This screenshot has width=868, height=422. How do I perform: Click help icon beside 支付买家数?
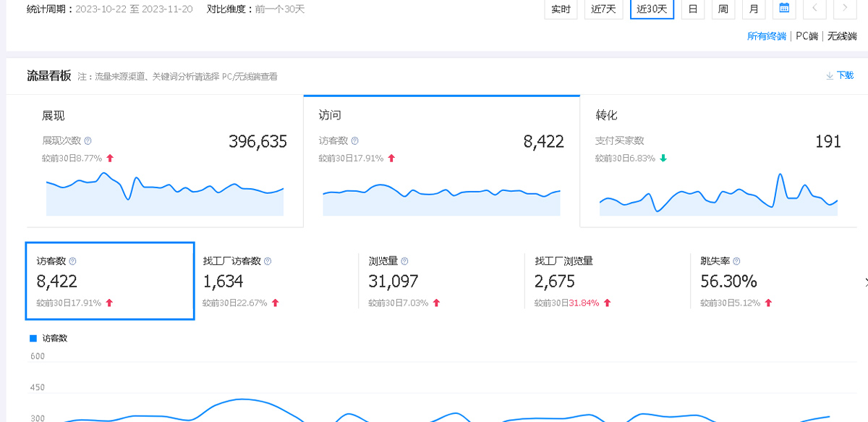651,141
